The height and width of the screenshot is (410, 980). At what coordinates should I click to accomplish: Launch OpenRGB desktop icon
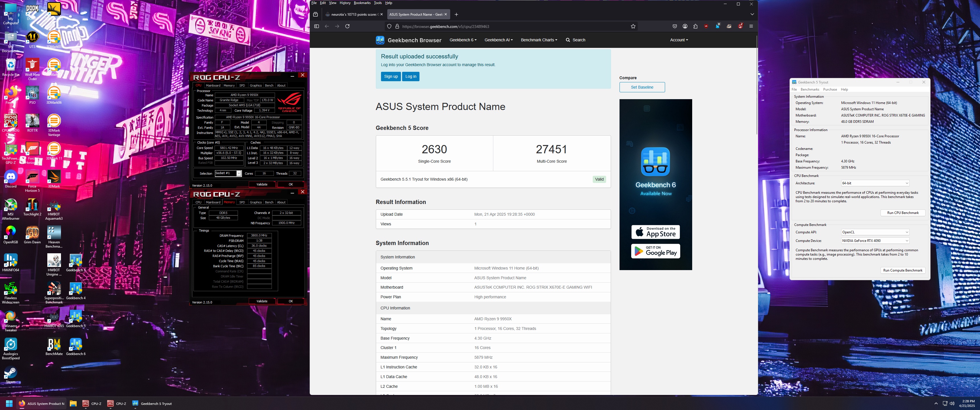(x=11, y=235)
